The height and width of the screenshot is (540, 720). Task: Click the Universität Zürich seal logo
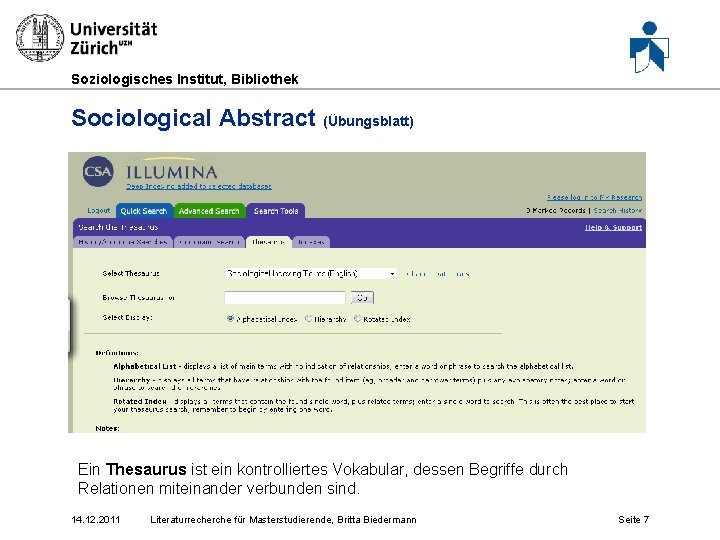pos(39,38)
